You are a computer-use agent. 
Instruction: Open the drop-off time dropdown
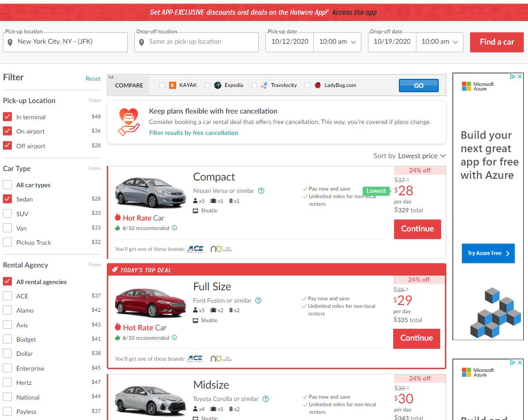[440, 42]
